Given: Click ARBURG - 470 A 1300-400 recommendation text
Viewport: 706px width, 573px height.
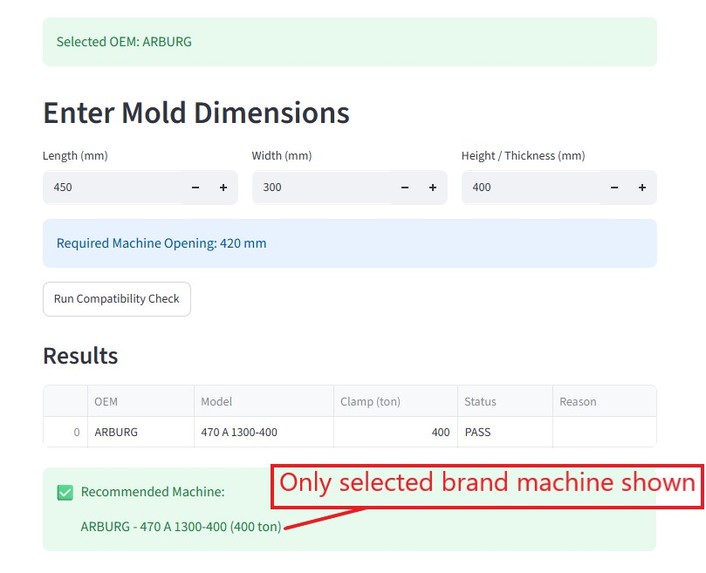Looking at the screenshot, I should pyautogui.click(x=181, y=526).
